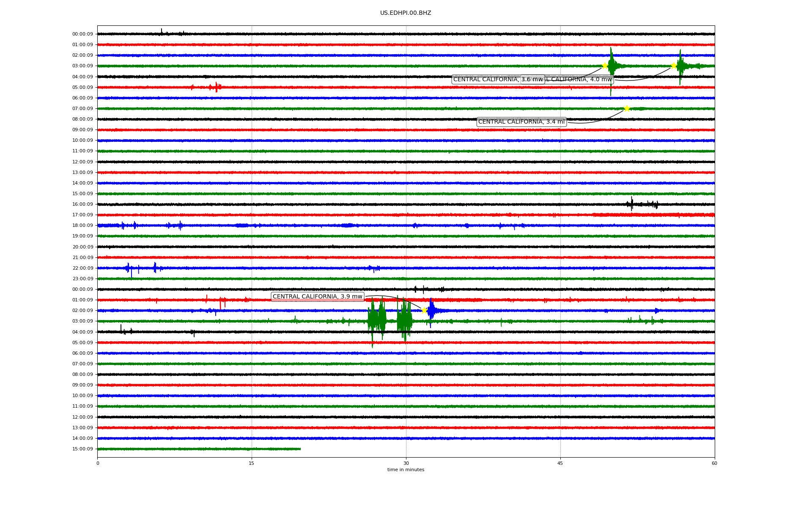The width and height of the screenshot is (812, 508).
Task: Click the yellow star for the 4.0 mw event
Action: pos(674,66)
